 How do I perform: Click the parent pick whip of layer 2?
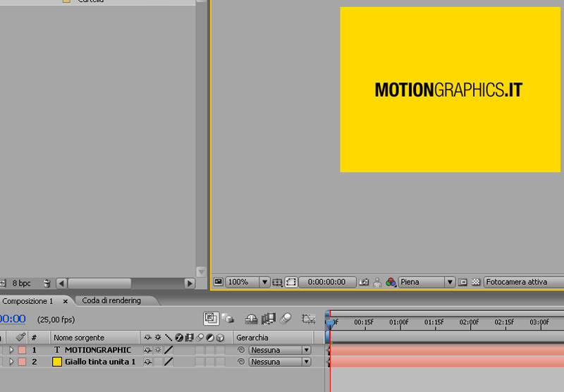(241, 362)
